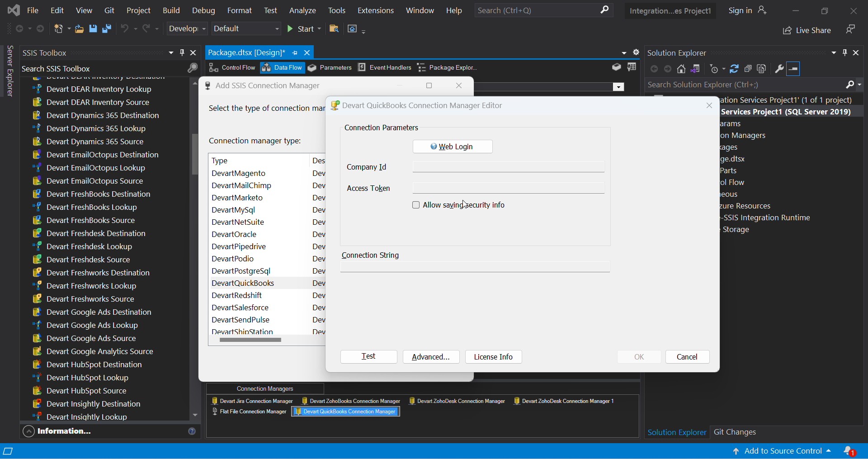Click the Save All toolbar icon
This screenshot has width=868, height=459.
(x=107, y=29)
